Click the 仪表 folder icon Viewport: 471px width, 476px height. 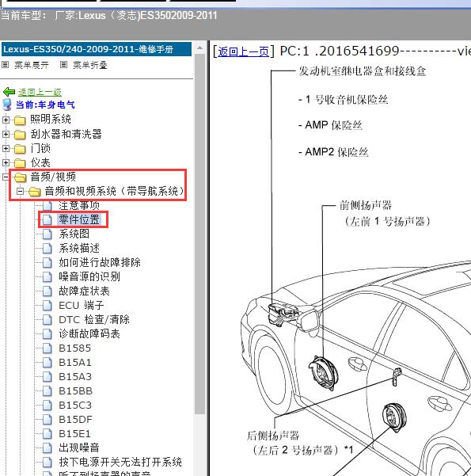click(x=20, y=162)
